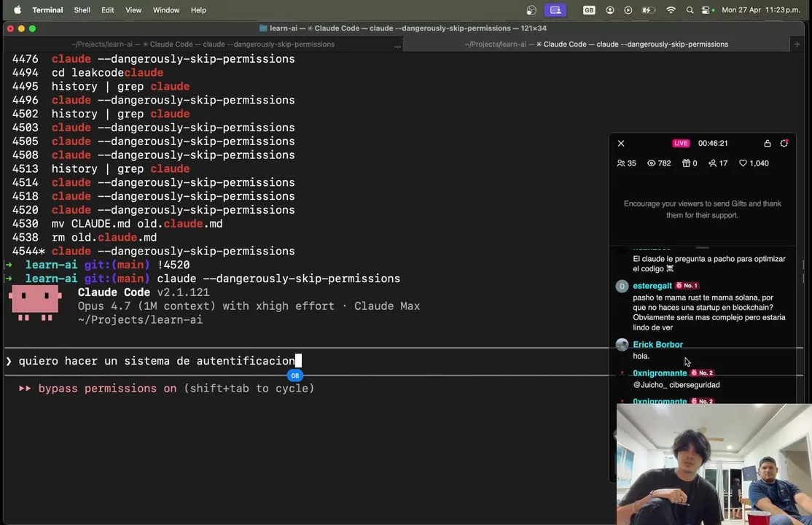
Task: Open the Edit menu
Action: (x=108, y=10)
